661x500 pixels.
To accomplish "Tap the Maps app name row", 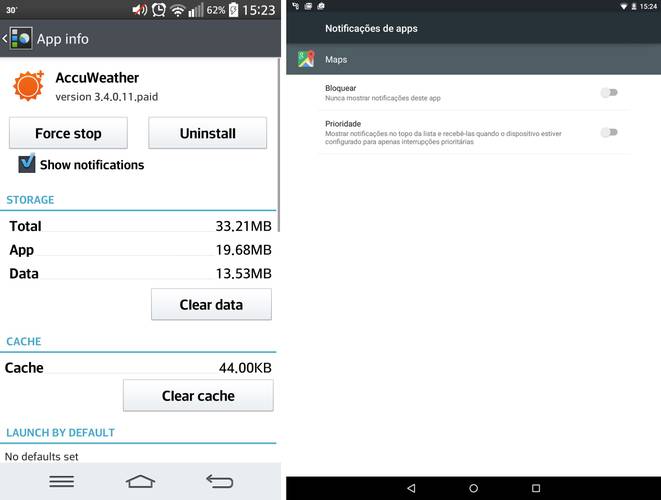I will point(473,59).
